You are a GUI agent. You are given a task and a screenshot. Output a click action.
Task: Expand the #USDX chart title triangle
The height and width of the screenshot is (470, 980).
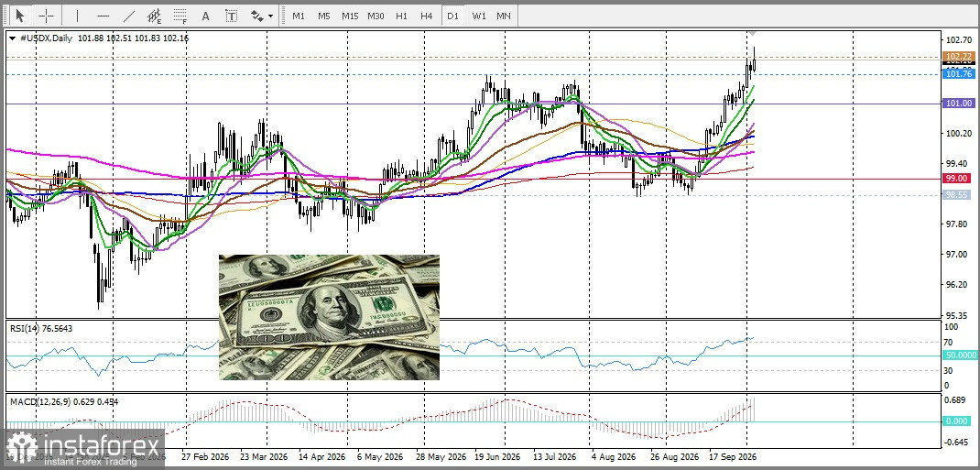(x=13, y=38)
